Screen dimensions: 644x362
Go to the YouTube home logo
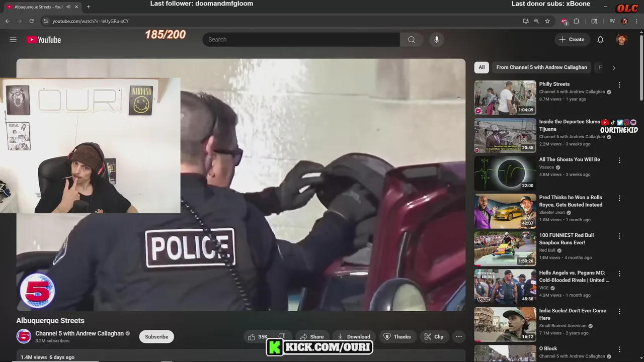click(x=44, y=40)
